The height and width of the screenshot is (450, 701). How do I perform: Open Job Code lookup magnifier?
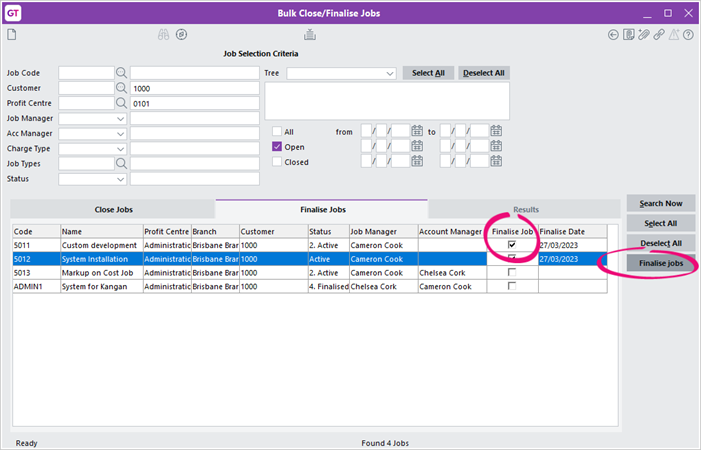click(122, 73)
